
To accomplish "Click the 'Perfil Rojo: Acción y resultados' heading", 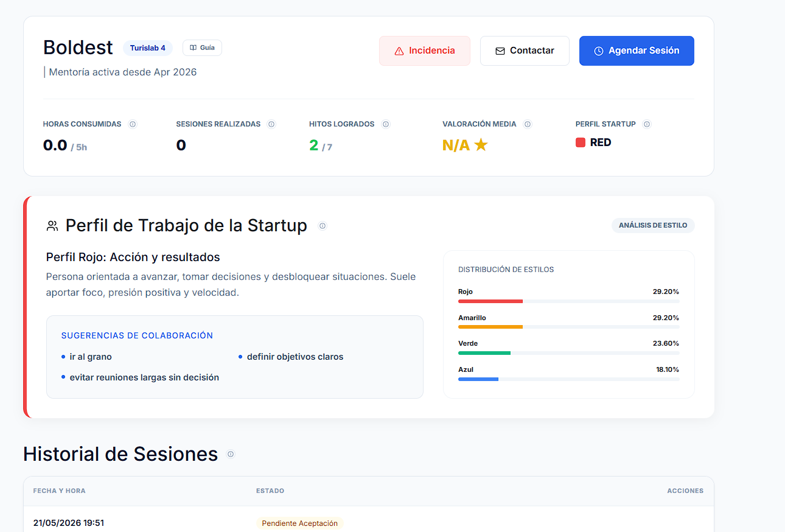I will click(133, 257).
